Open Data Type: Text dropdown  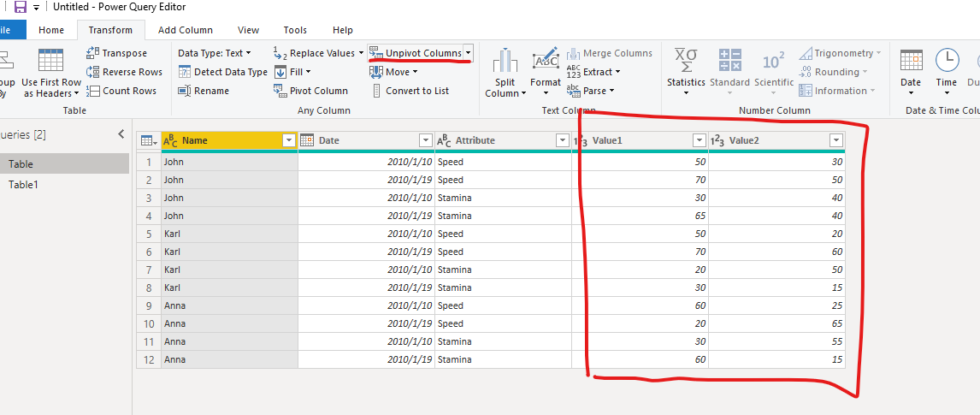pos(215,53)
